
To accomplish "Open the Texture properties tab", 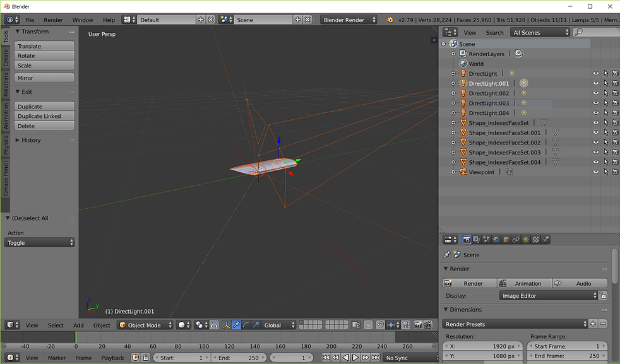I will 536,240.
